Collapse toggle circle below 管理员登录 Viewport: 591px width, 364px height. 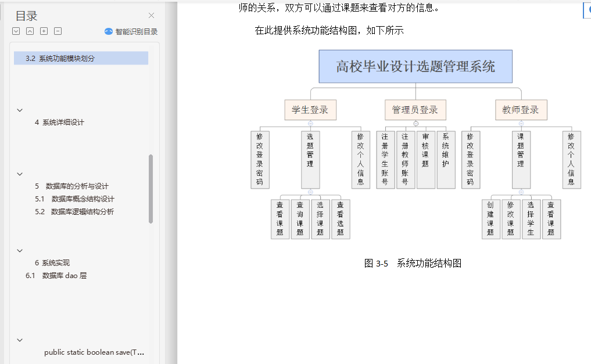(416, 124)
